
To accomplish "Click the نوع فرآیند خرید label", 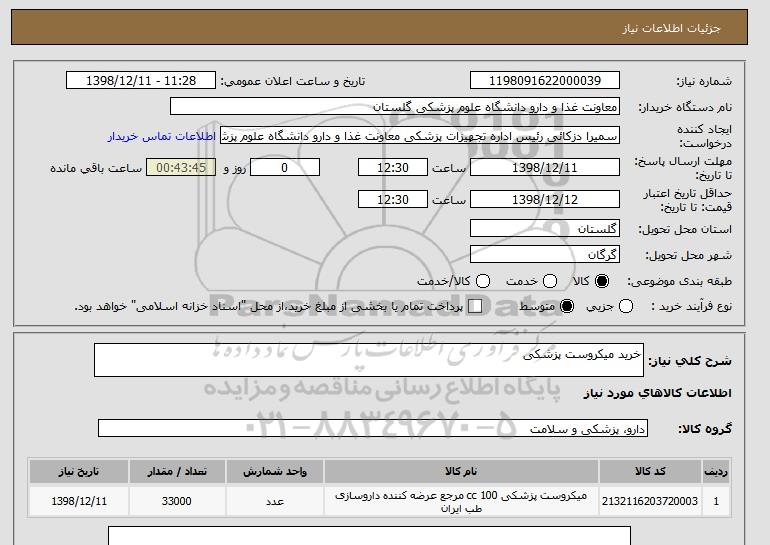I will pyautogui.click(x=691, y=306).
